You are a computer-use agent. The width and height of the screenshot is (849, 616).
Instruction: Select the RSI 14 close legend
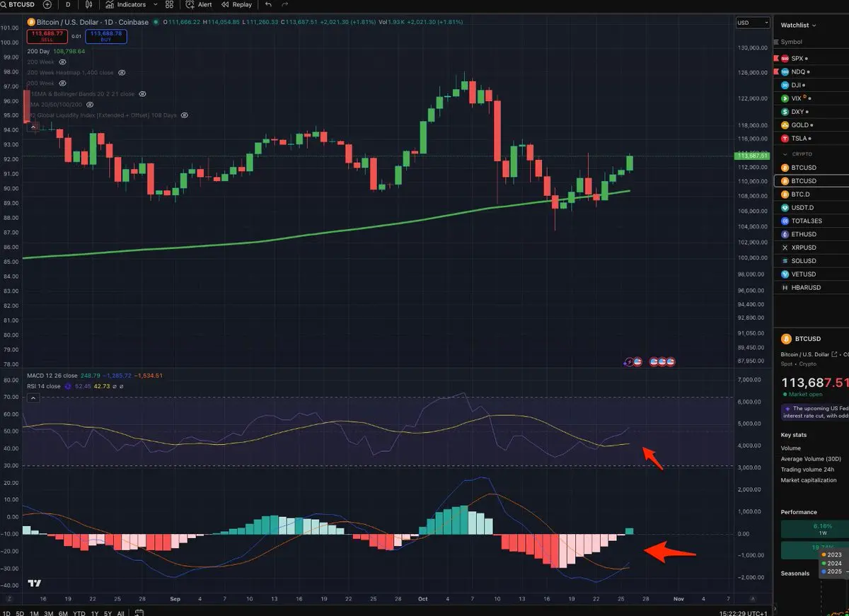coord(44,386)
